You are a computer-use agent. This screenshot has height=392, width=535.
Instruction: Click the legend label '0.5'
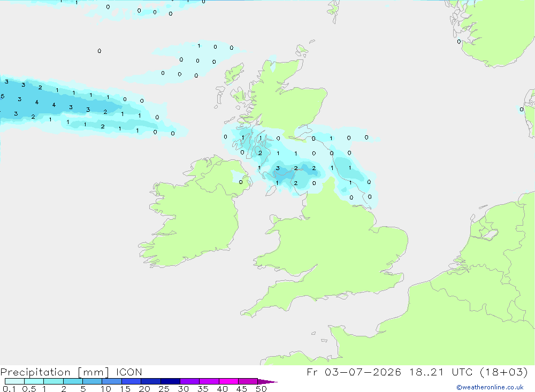[x=29, y=389]
